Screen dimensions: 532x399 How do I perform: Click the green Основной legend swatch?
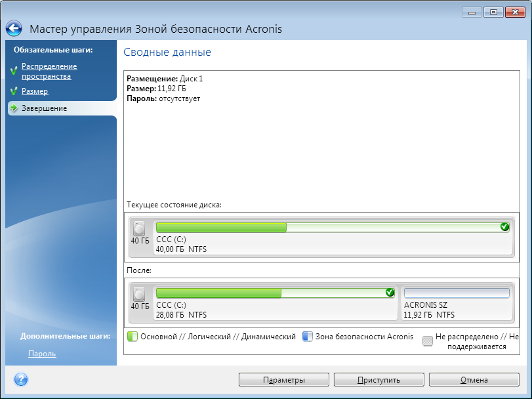click(x=133, y=337)
